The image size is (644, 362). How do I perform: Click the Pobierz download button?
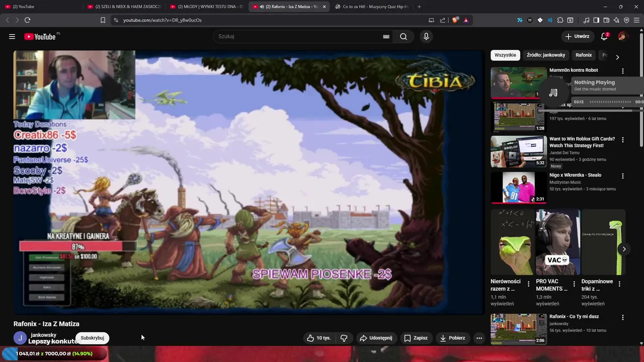(452, 338)
